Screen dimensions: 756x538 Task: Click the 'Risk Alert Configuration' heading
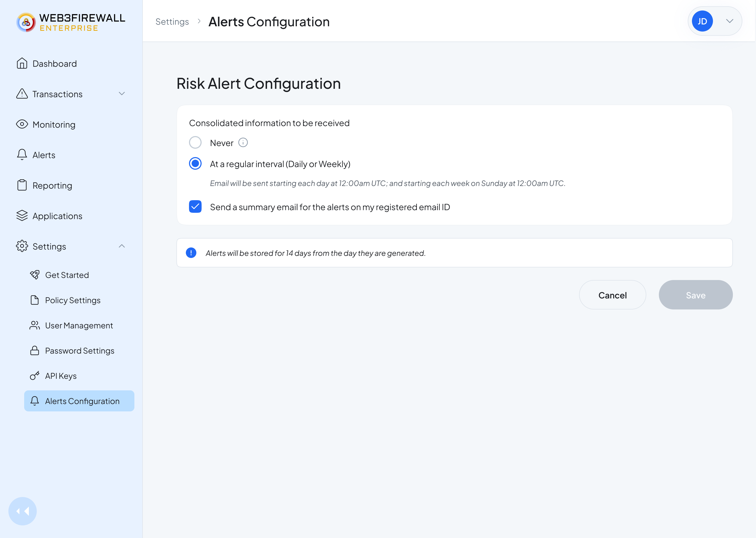259,84
